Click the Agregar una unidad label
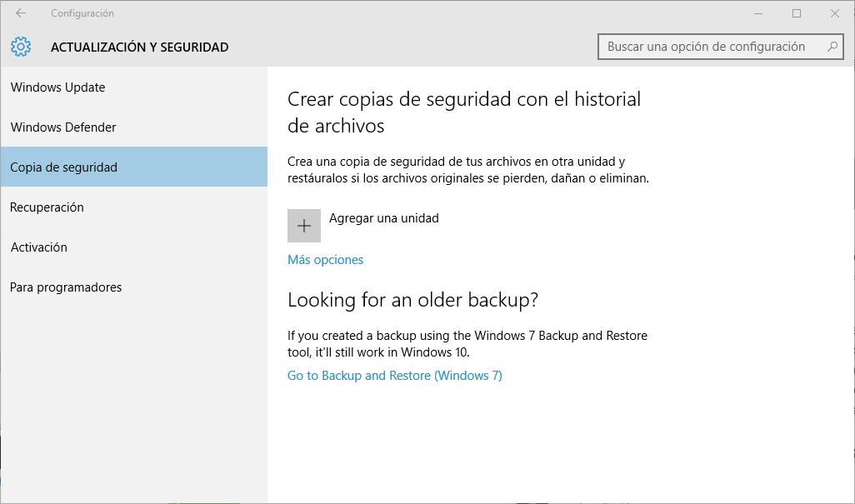This screenshot has height=504, width=855. [384, 218]
